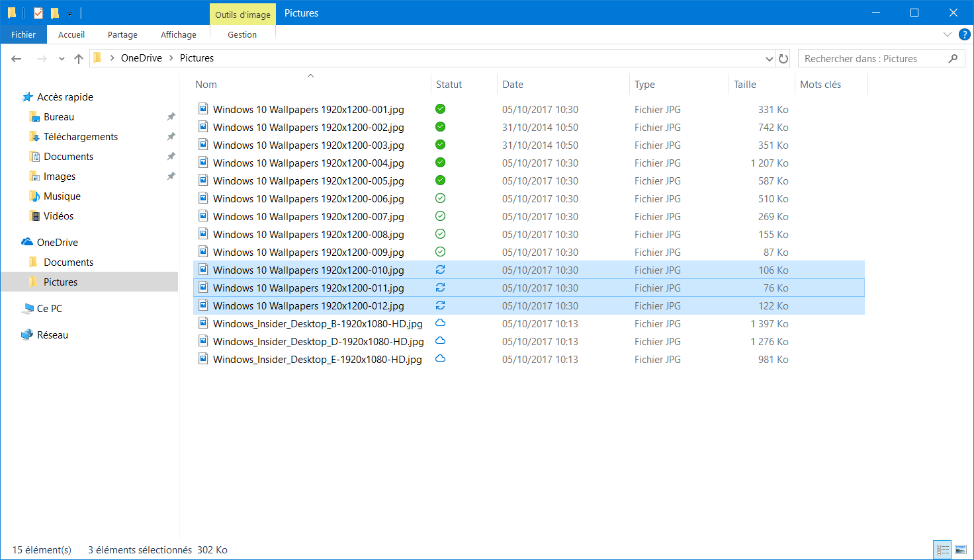Open Vidéos in the navigation pane
974x560 pixels.
pyautogui.click(x=59, y=216)
